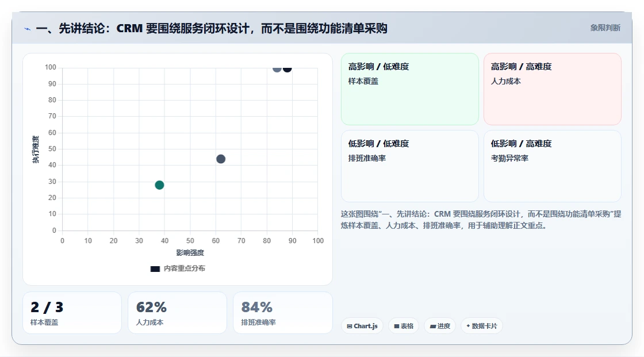The width and height of the screenshot is (644, 357).
Task: Click the 人力成本 text in pink card
Action: point(506,81)
